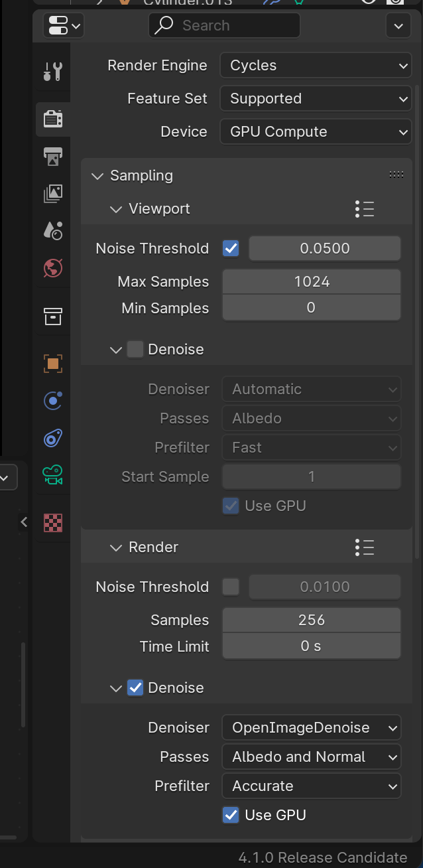Disable Use GPU under render Denoise
423x868 pixels.
[x=231, y=815]
